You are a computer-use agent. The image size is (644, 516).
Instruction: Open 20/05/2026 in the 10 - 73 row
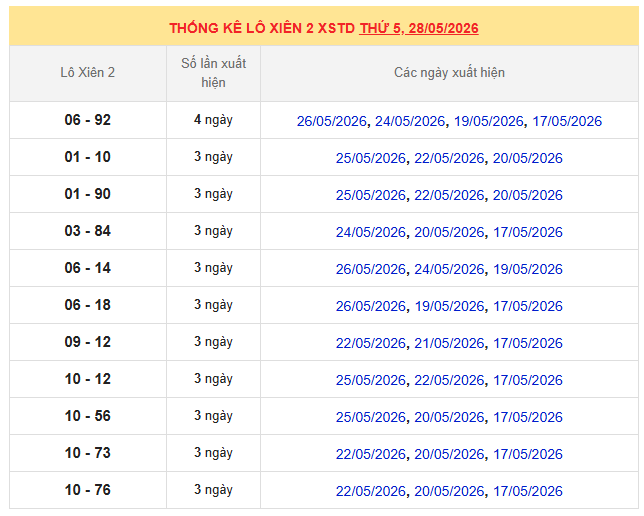(x=449, y=454)
